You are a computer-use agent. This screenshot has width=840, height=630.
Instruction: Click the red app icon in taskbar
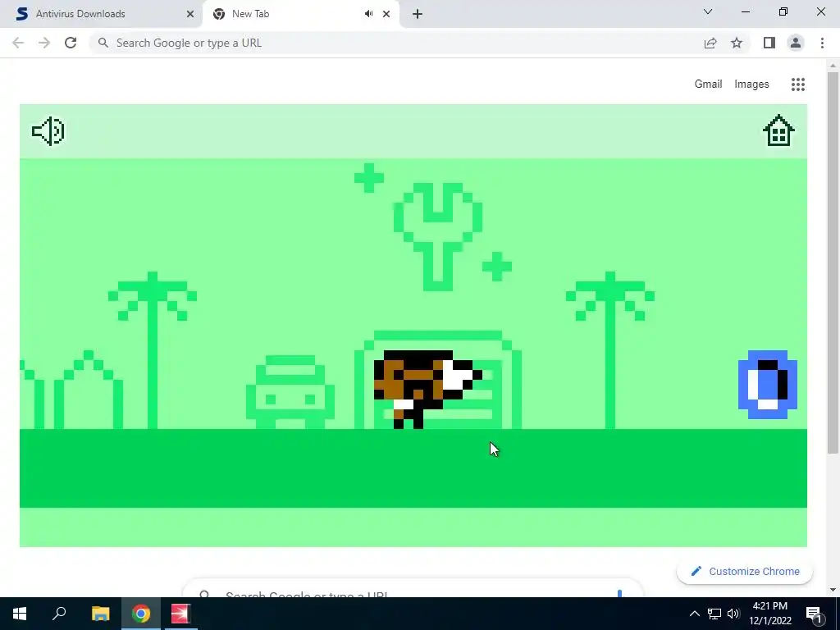click(180, 614)
